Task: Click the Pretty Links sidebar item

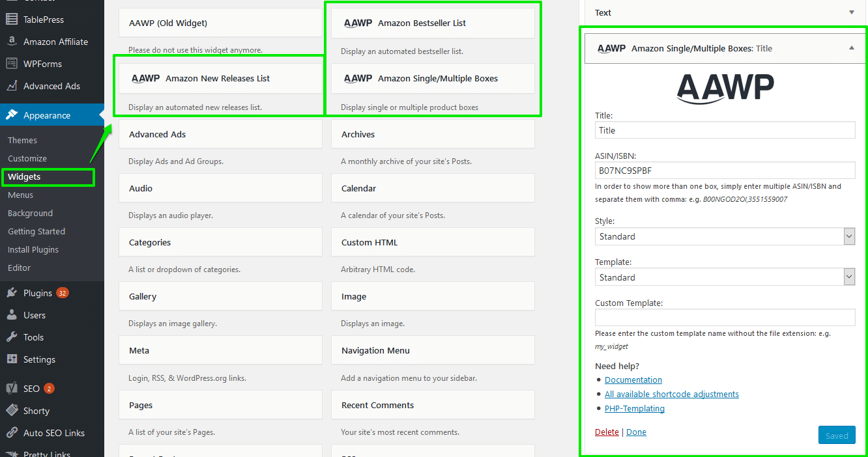Action: (x=47, y=452)
